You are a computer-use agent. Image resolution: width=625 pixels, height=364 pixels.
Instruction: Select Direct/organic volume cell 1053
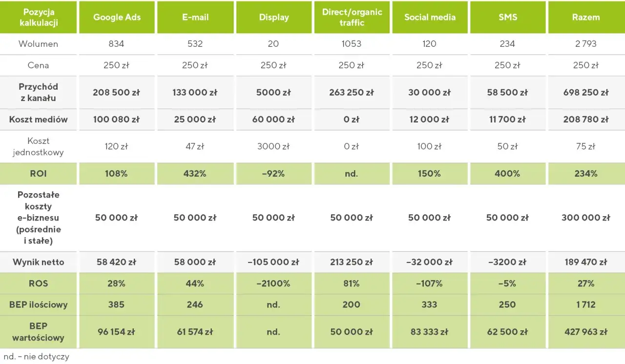pyautogui.click(x=352, y=44)
